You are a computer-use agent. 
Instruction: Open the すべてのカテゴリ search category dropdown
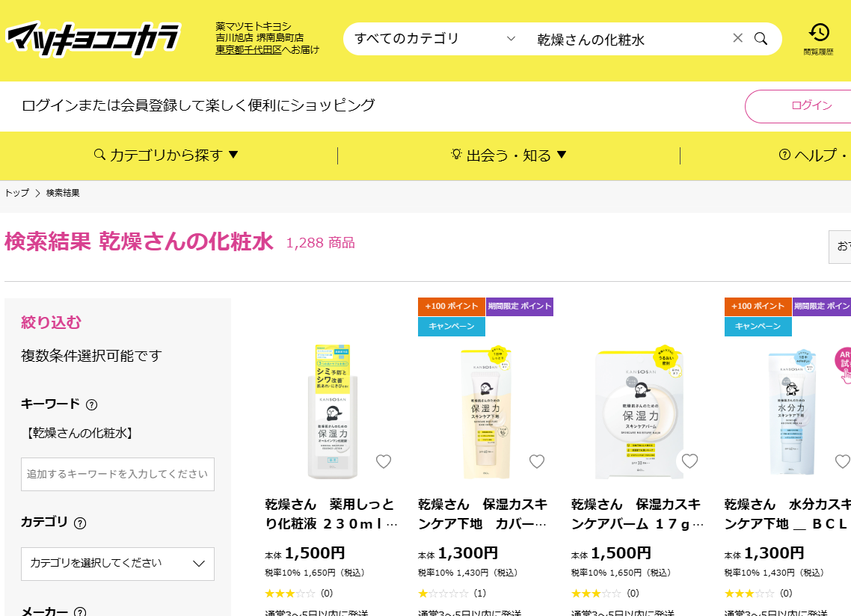point(434,39)
